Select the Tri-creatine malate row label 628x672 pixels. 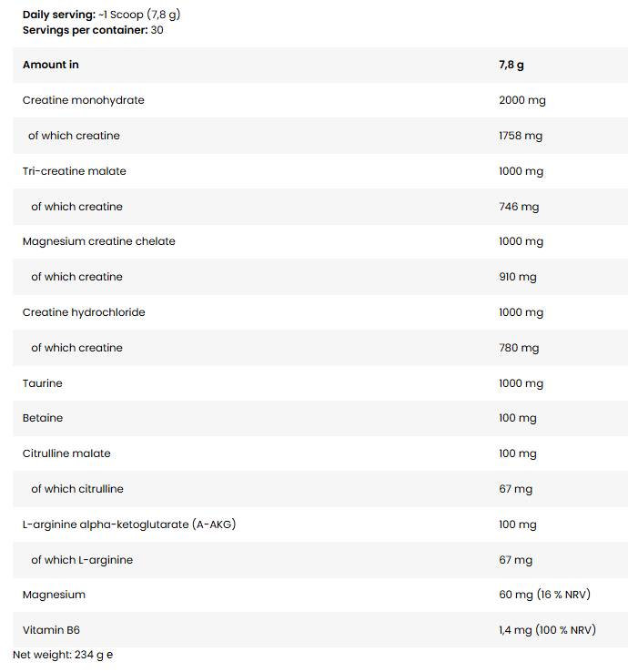(75, 171)
